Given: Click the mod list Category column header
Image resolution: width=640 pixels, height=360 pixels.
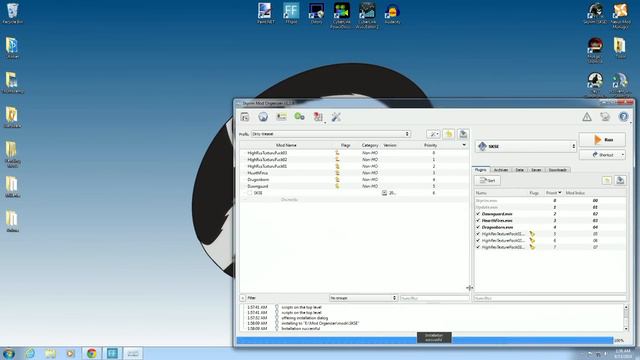Looking at the screenshot, I should [370, 145].
